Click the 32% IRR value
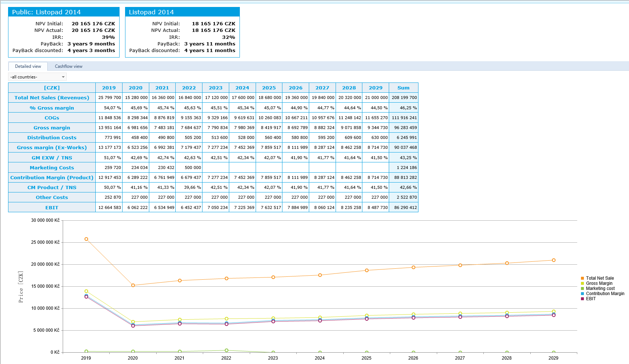Image resolution: width=629 pixels, height=364 pixels. tap(228, 37)
